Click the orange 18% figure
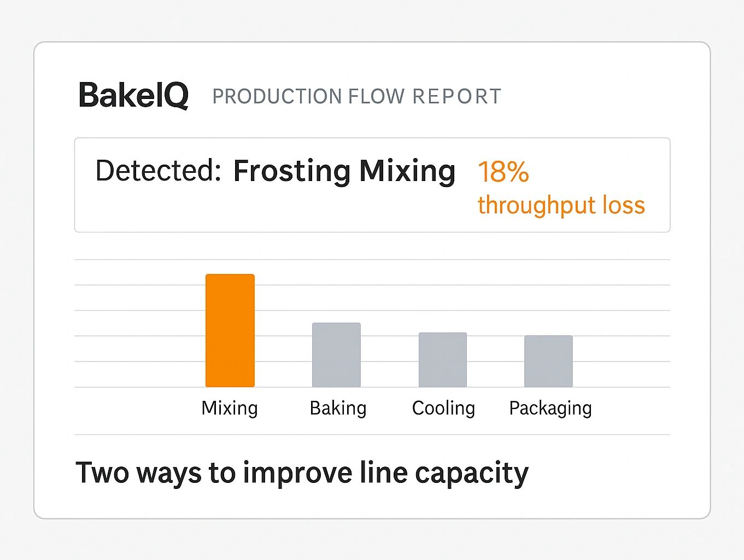 pyautogui.click(x=503, y=172)
